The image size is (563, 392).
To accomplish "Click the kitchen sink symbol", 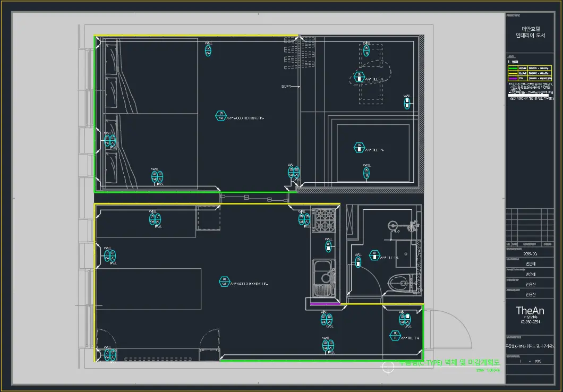I will 323,277.
